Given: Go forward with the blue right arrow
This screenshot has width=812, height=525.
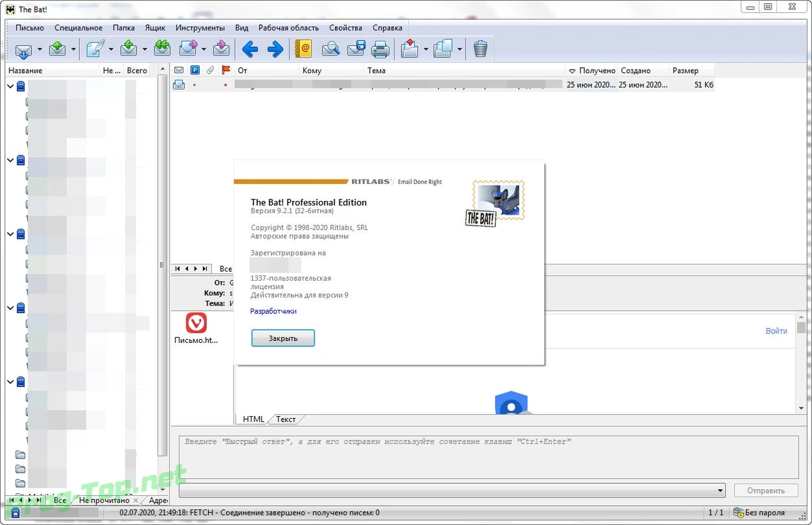Looking at the screenshot, I should (275, 49).
